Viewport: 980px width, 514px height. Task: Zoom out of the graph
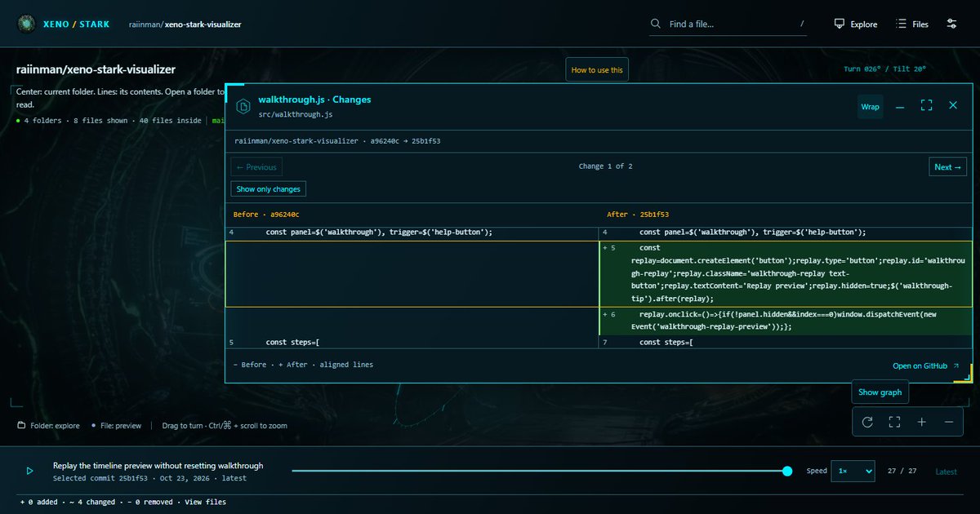click(x=948, y=422)
